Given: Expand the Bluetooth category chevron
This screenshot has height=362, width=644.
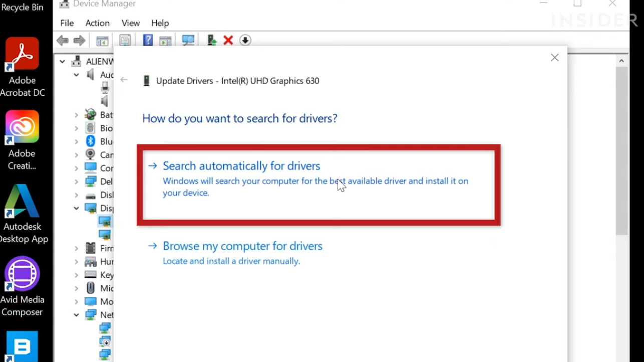Looking at the screenshot, I should coord(76,141).
